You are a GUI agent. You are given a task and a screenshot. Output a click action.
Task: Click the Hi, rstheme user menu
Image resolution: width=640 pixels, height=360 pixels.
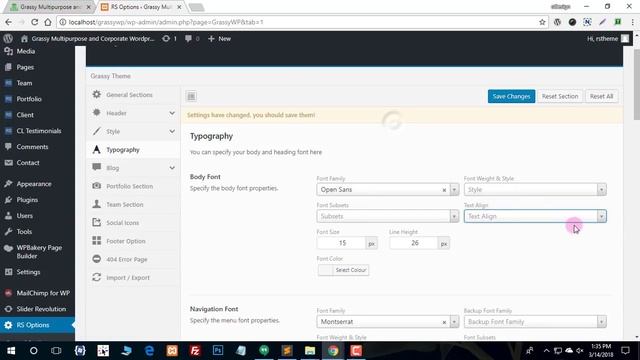pos(608,38)
